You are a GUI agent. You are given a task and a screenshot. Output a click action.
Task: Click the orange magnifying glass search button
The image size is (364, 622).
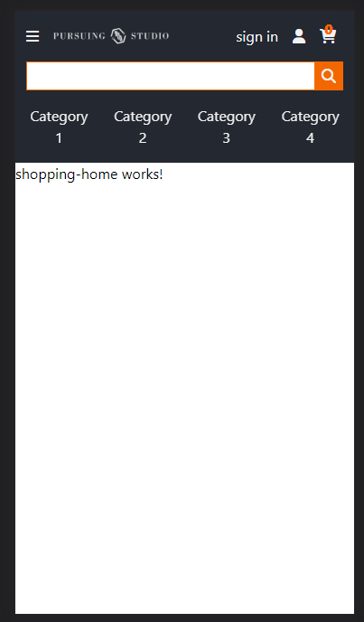point(329,76)
